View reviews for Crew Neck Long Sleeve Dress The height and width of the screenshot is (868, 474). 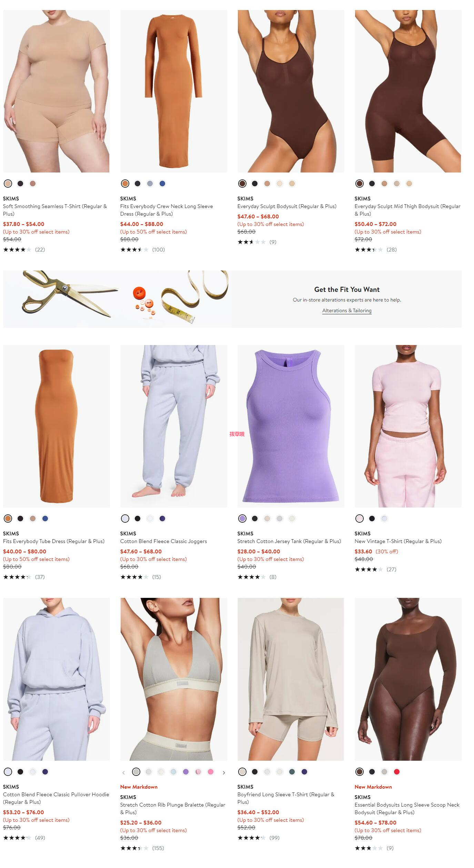pos(142,249)
